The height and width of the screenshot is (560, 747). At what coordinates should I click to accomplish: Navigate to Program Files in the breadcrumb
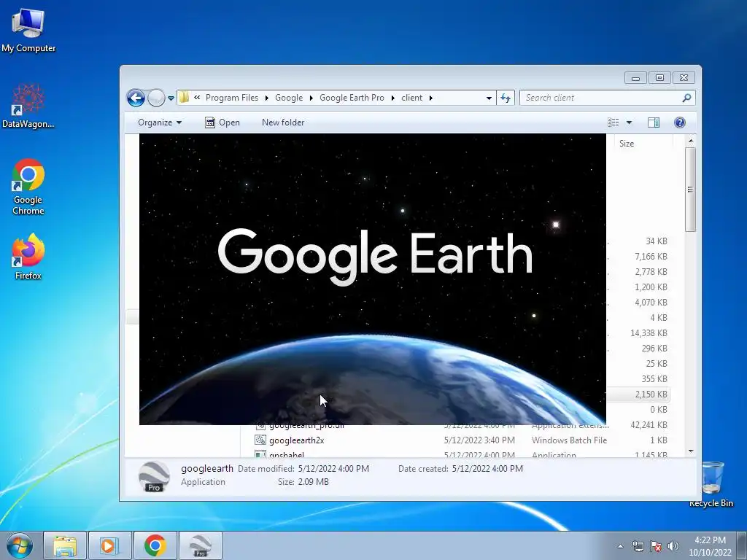pyautogui.click(x=232, y=98)
